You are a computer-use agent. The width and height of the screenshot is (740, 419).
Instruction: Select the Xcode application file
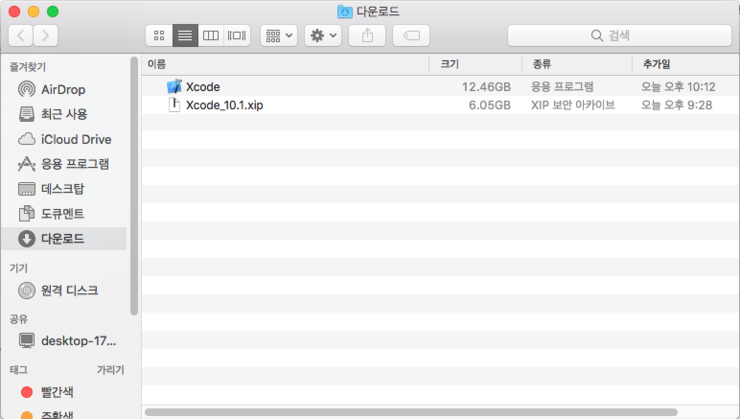[x=202, y=87]
